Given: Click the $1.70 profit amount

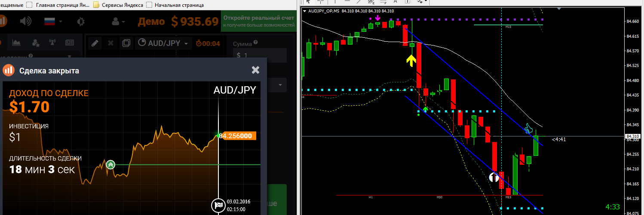Looking at the screenshot, I should tap(29, 106).
